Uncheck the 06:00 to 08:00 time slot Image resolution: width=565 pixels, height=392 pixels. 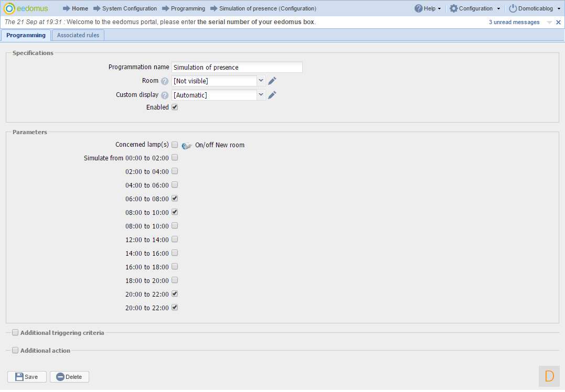[x=175, y=199]
